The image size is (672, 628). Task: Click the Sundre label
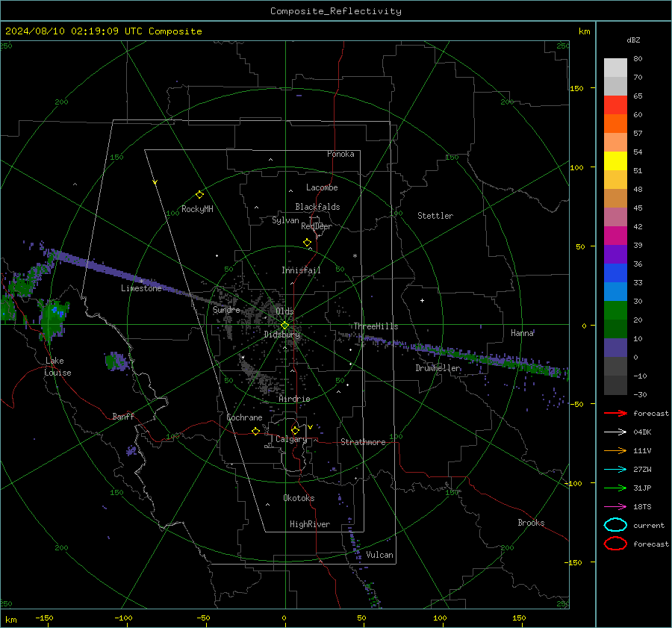click(x=226, y=309)
